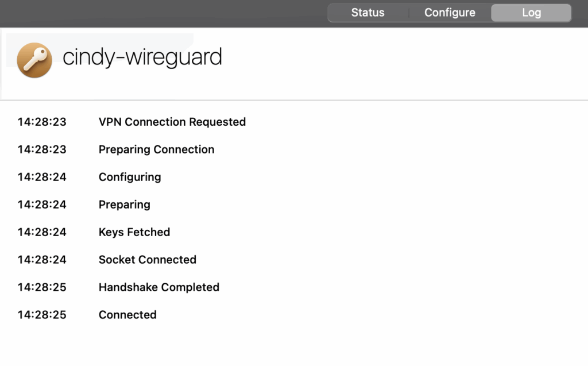Click the golden key VPN icon
This screenshot has height=366, width=588.
[x=34, y=60]
